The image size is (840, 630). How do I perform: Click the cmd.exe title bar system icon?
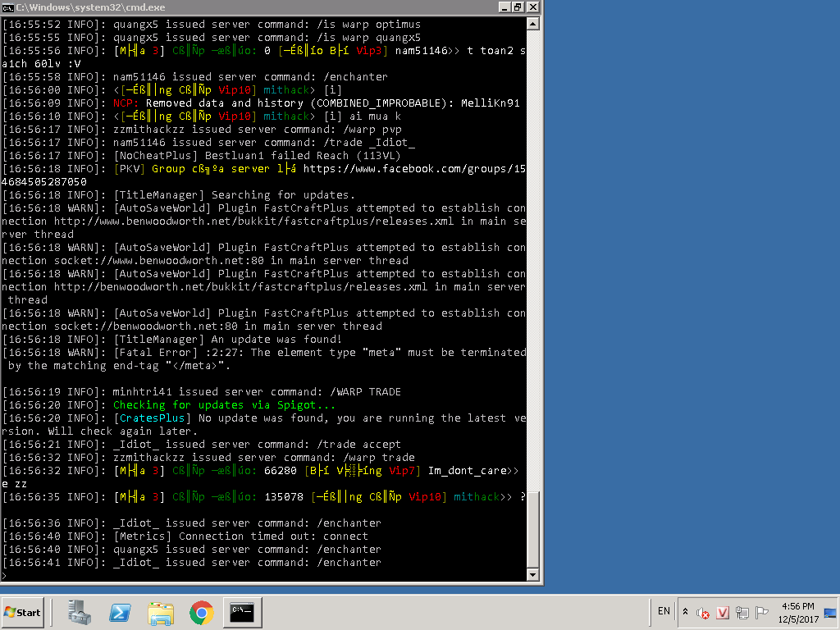[x=8, y=7]
